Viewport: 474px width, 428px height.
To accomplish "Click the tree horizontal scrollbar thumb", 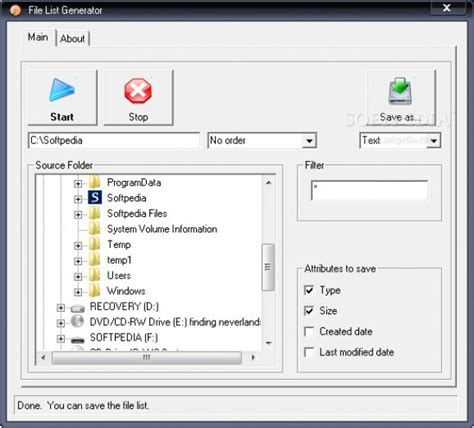I will (147, 357).
